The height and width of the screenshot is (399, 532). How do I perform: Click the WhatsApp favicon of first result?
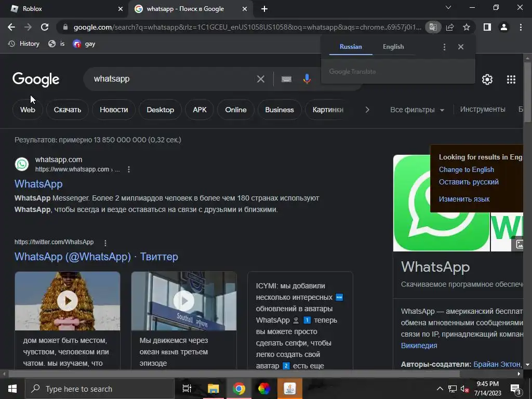click(22, 164)
